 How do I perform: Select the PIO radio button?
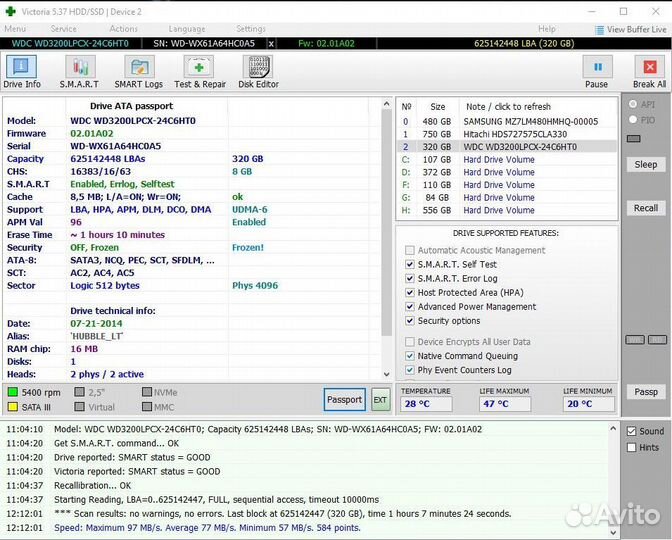pyautogui.click(x=633, y=120)
